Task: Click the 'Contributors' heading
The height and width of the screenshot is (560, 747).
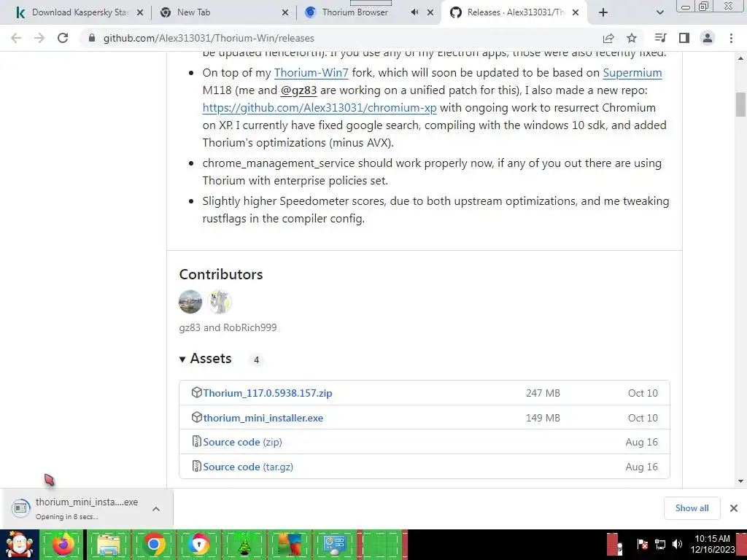Action: point(221,274)
